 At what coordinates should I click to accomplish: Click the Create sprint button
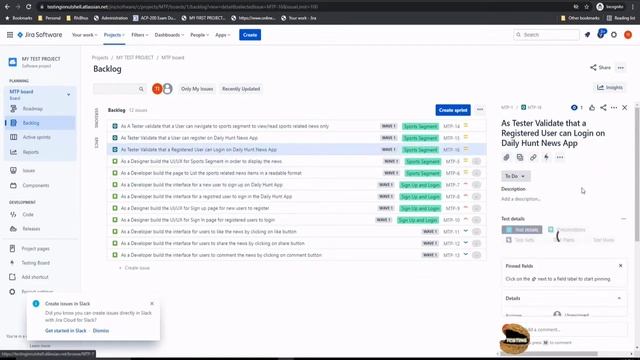pyautogui.click(x=453, y=110)
